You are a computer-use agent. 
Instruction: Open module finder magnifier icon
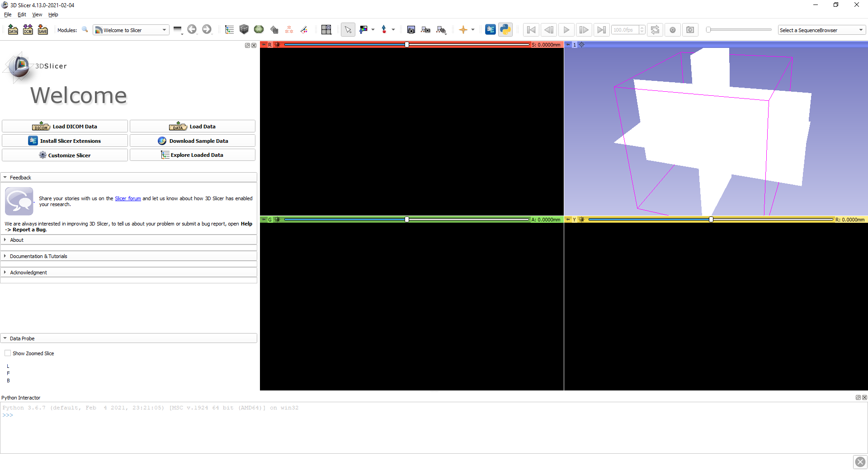click(85, 30)
